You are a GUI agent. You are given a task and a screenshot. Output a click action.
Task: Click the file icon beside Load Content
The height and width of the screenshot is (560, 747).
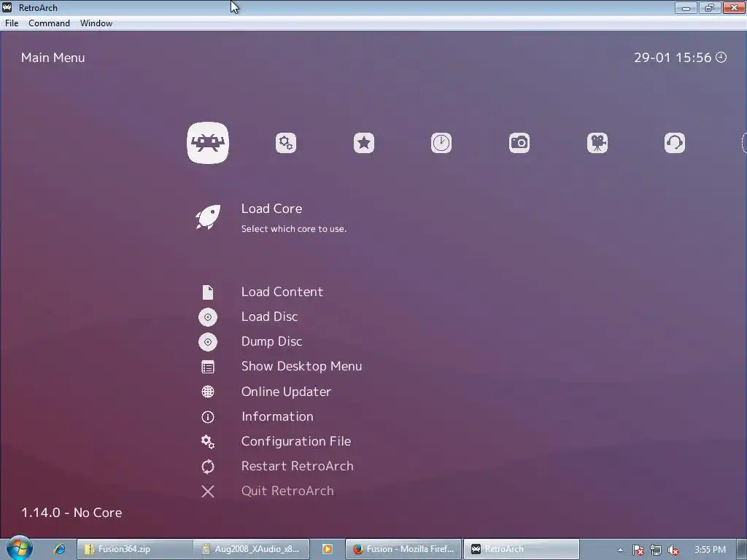(x=208, y=292)
